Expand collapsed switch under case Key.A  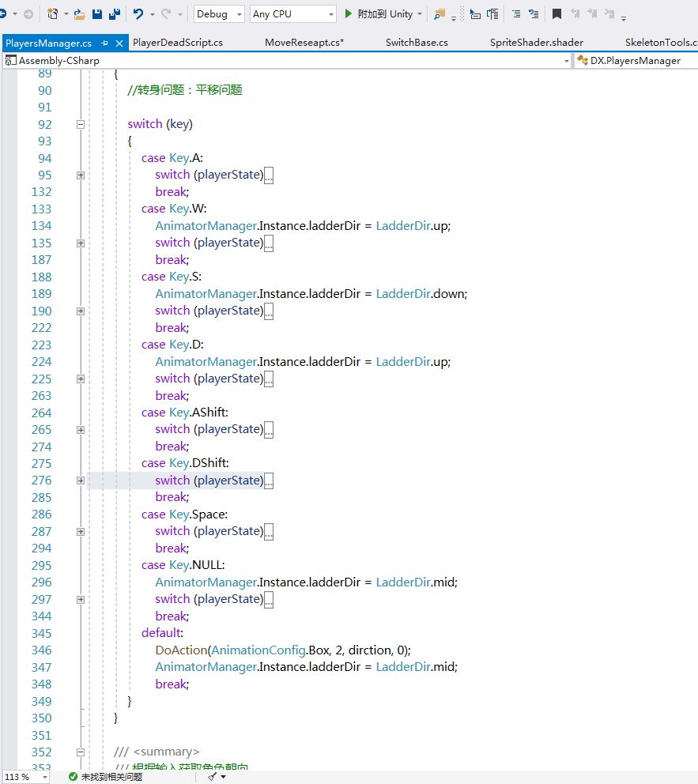coord(80,175)
